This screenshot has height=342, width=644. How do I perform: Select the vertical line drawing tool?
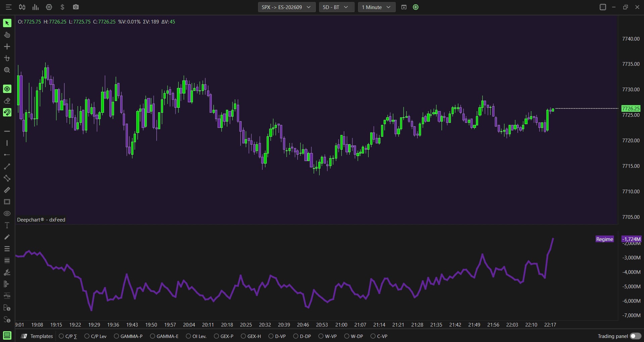7,143
